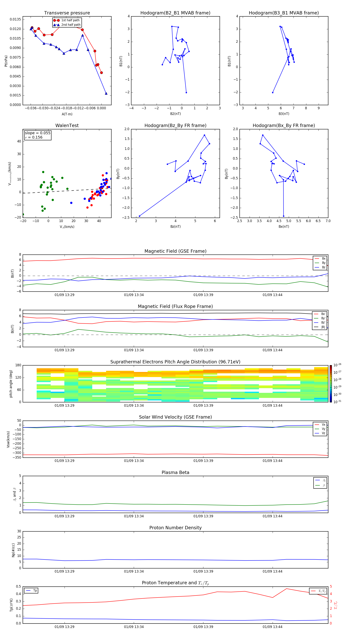
Task: Click the 'Bx' legend entry in GSE panel
Action: (320, 259)
